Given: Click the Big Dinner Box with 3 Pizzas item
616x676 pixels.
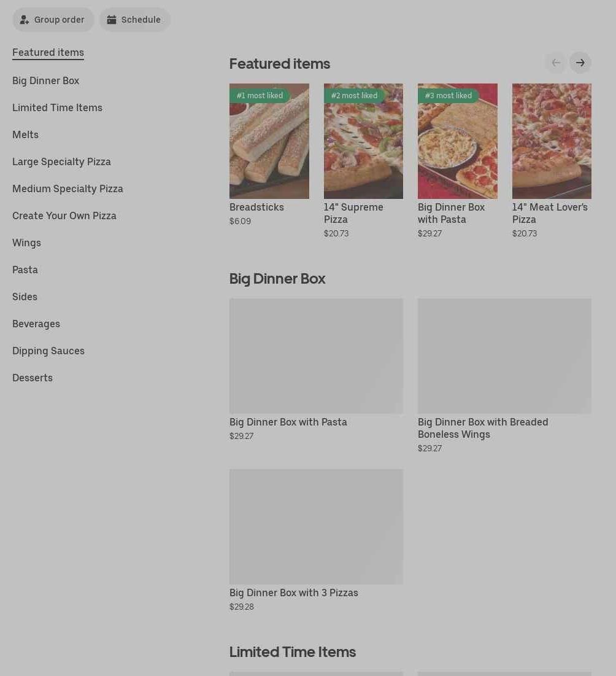Looking at the screenshot, I should [316, 540].
